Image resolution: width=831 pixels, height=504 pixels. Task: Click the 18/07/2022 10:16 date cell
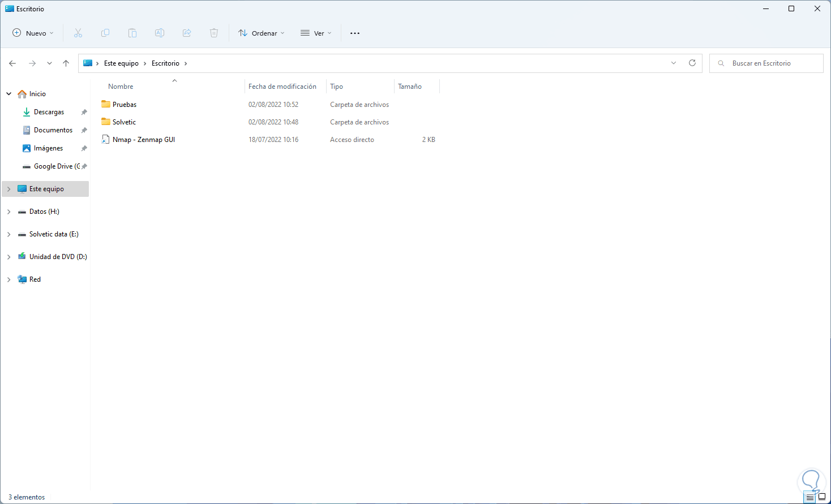tap(273, 140)
